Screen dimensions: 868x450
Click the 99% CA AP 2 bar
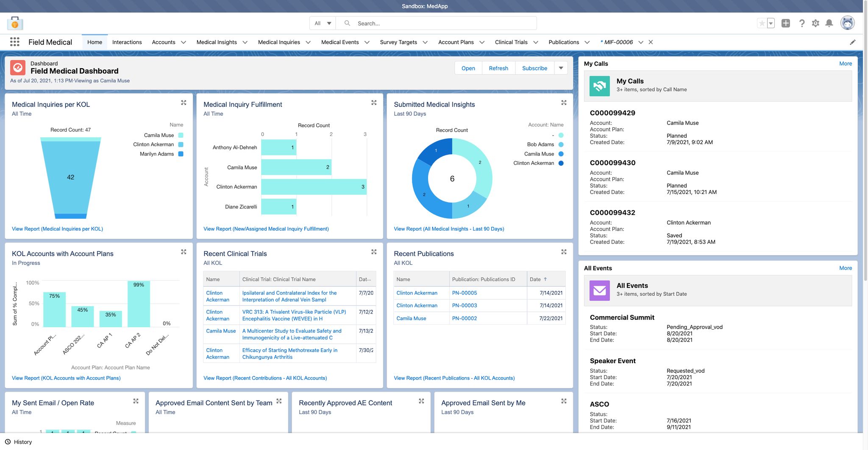139,304
